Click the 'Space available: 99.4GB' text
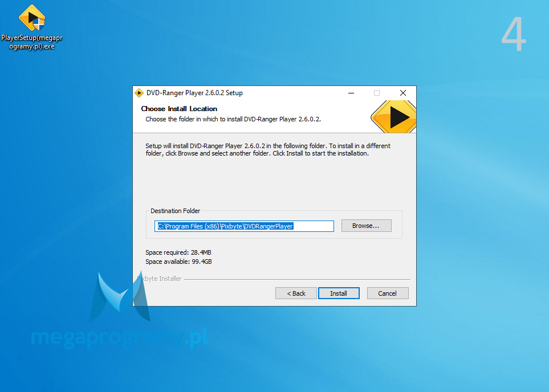Image resolution: width=549 pixels, height=392 pixels. [178, 262]
